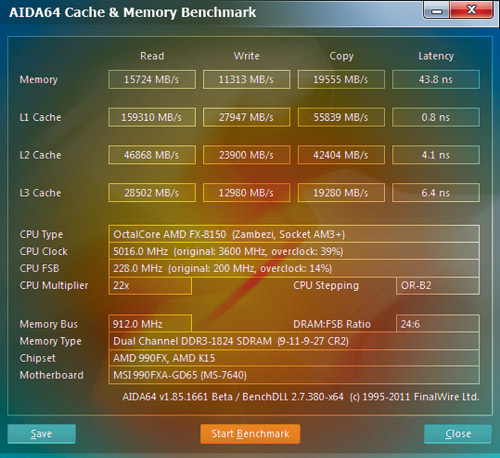Select the L2 Cache Write 23900 MB/s field
Image resolution: width=500 pixels, height=458 pixels.
pos(246,155)
